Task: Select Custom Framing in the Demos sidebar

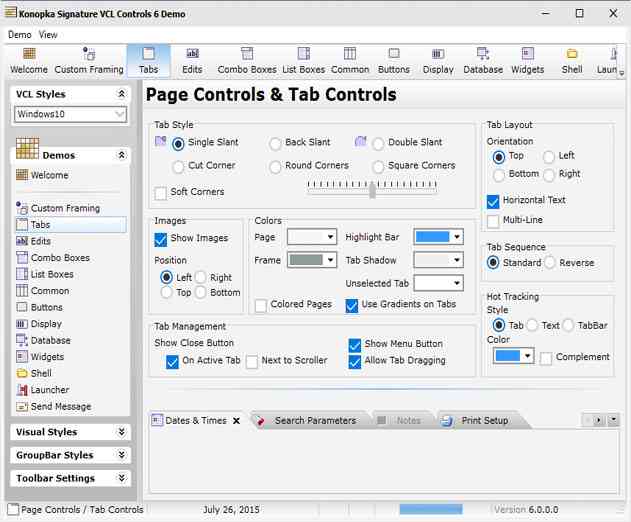Action: (x=58, y=208)
